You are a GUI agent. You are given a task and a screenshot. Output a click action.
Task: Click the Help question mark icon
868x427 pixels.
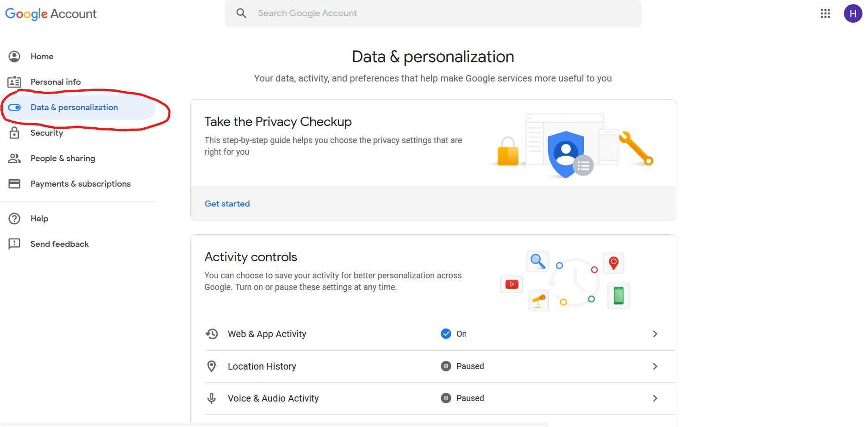tap(14, 219)
